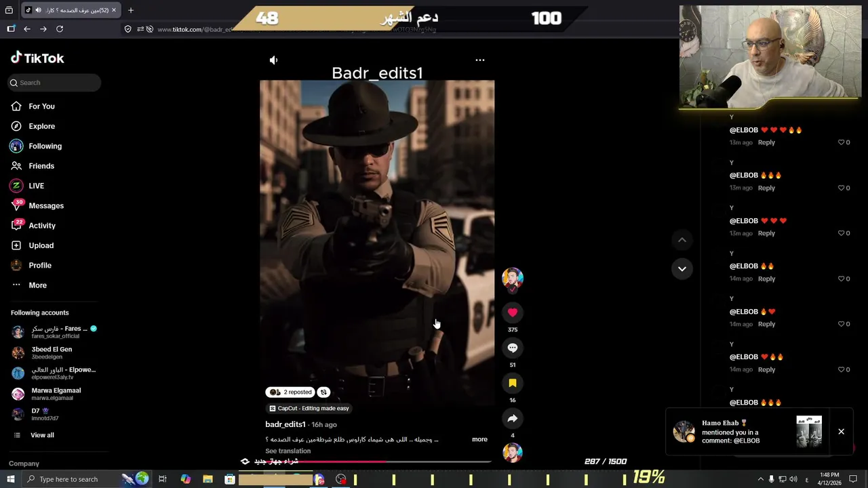Open the Hamo Ehab mention notification thumbnail
Viewport: 868px width, 488px height.
tap(809, 432)
